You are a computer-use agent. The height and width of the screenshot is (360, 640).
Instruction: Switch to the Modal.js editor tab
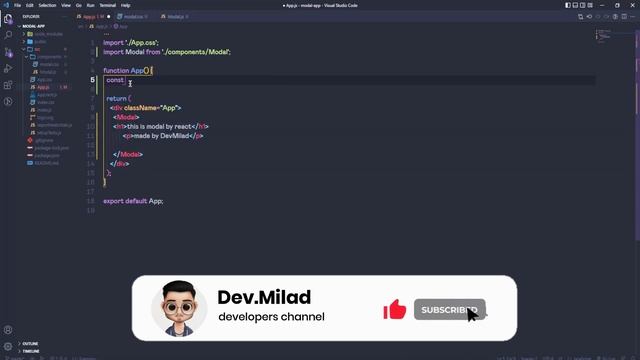coord(175,17)
